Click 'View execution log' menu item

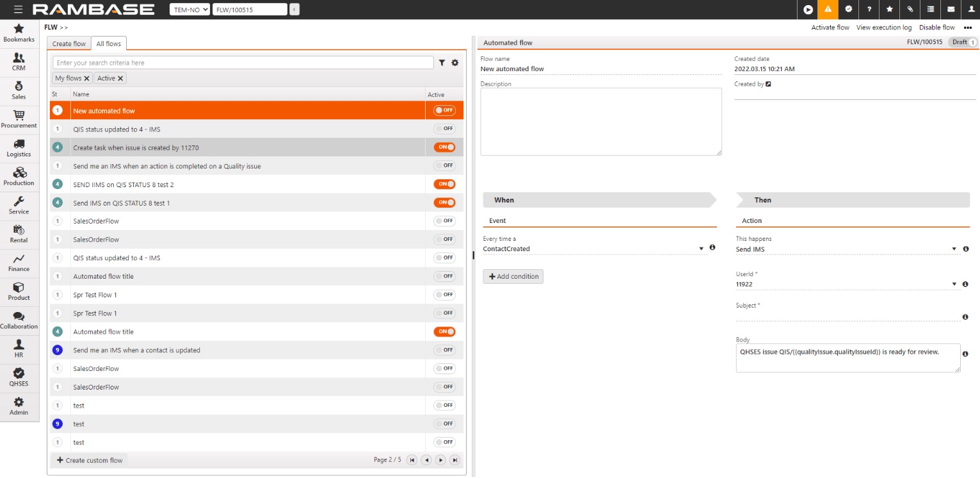tap(883, 28)
